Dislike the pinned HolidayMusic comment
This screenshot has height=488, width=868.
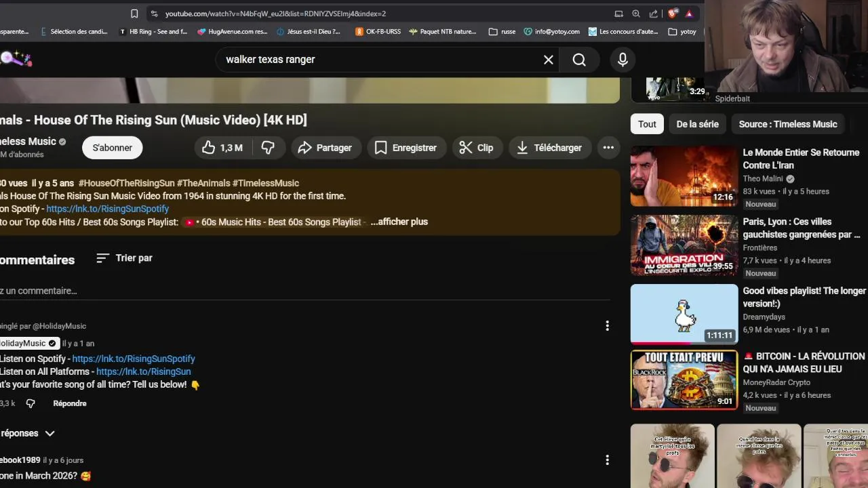tap(31, 403)
